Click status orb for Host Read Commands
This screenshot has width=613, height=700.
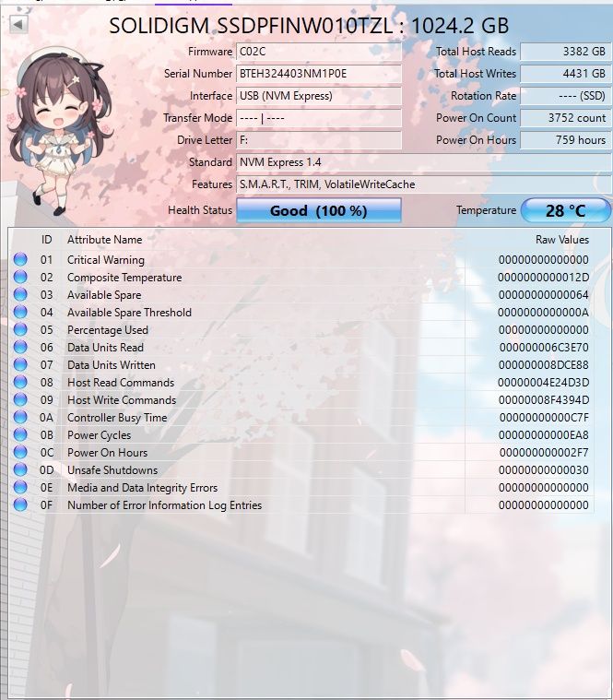pos(20,382)
